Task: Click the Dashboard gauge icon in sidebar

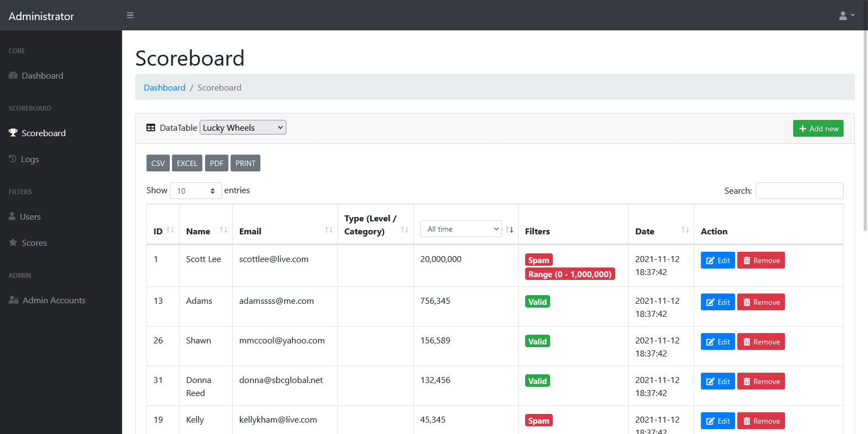Action: click(13, 75)
